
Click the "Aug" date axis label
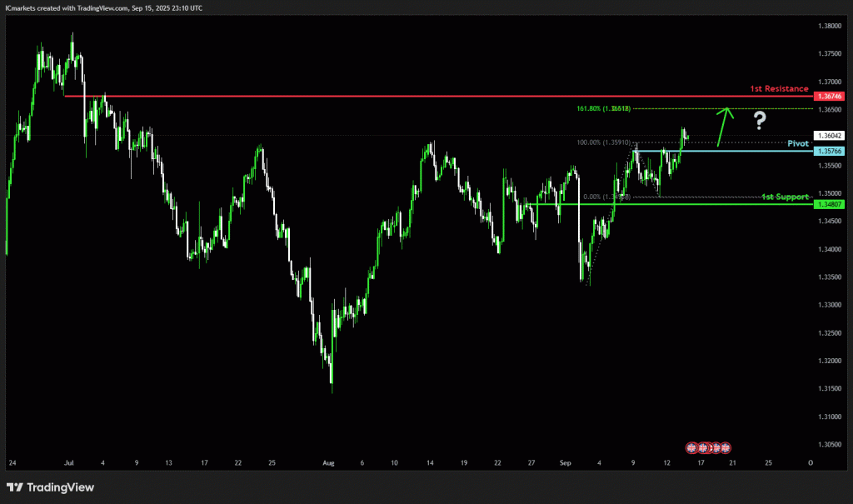coord(328,463)
